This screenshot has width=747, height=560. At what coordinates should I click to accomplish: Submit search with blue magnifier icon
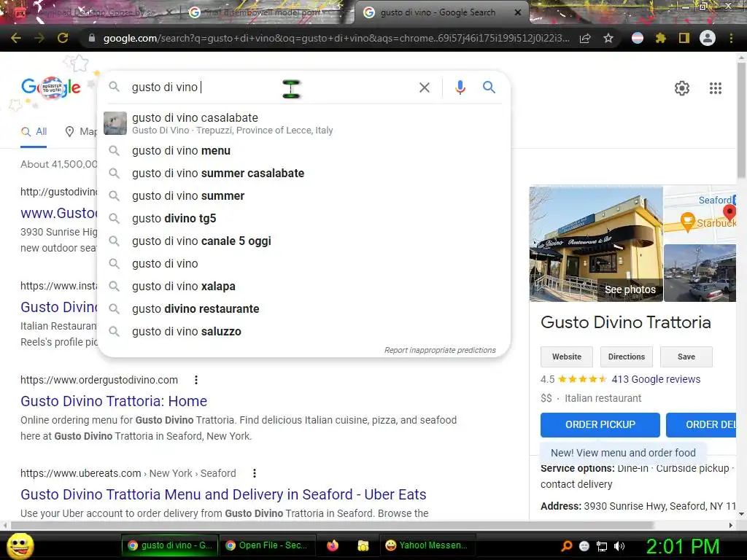489,87
